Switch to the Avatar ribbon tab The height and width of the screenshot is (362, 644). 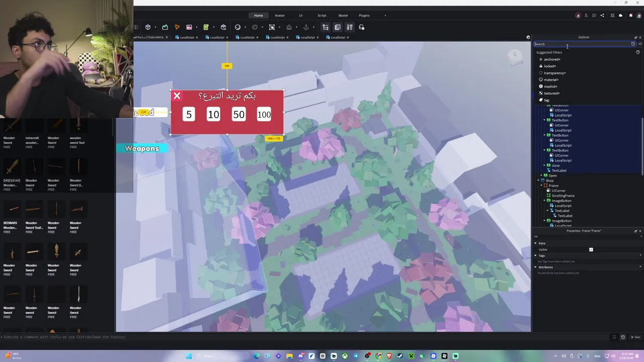(280, 16)
